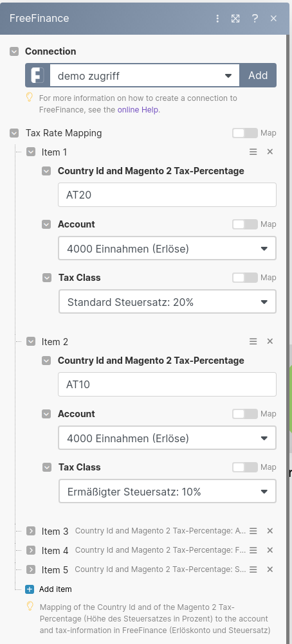292x644 pixels.
Task: Open the online Help link
Action: pos(138,110)
